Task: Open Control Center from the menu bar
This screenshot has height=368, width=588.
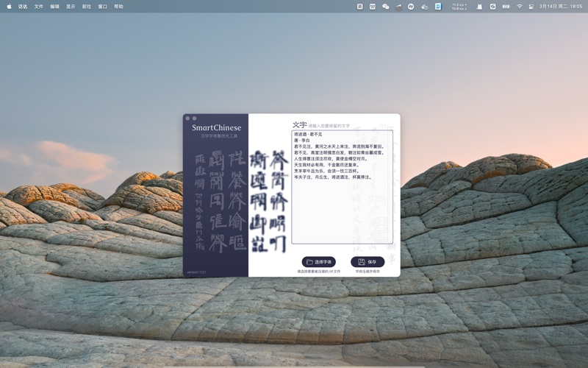Action: (531, 7)
